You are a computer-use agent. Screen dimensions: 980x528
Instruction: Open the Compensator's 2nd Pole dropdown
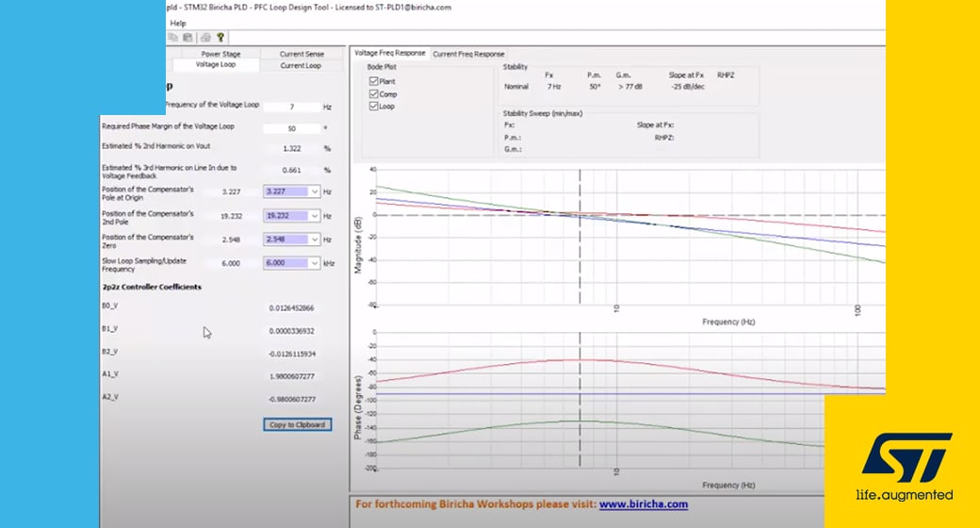(x=314, y=216)
